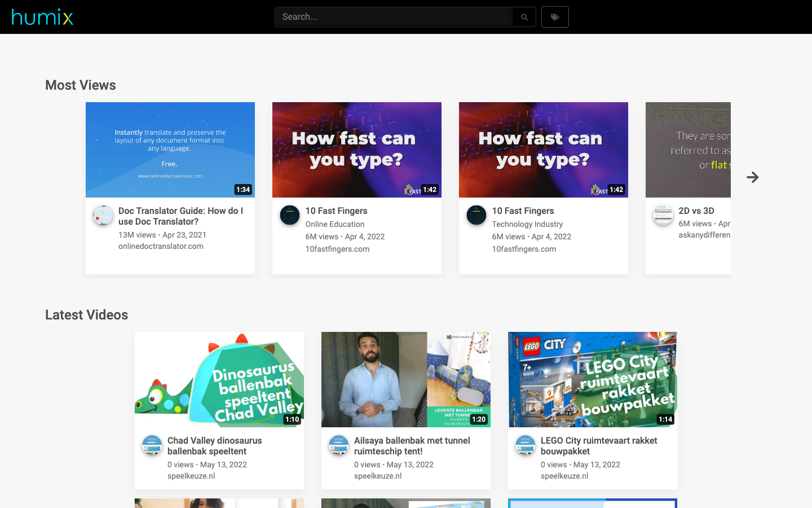The height and width of the screenshot is (508, 812).
Task: Click Doc Translator channel avatar
Action: [x=103, y=215]
